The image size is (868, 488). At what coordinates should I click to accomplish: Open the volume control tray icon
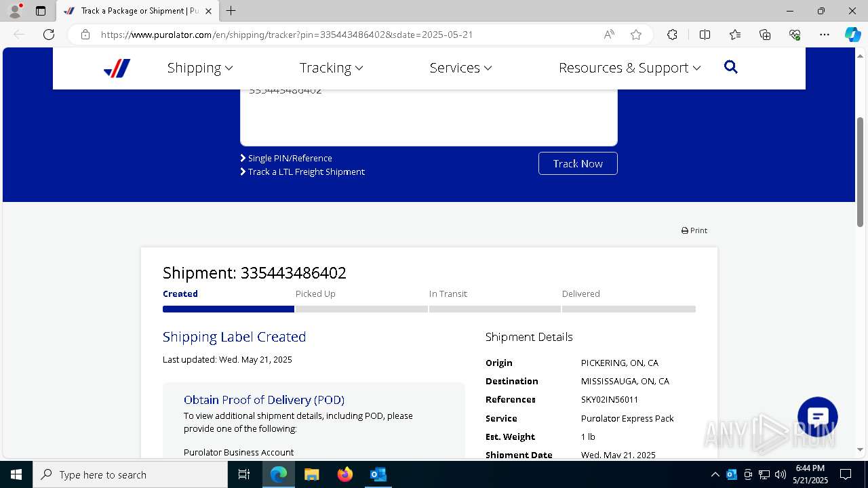click(x=781, y=474)
